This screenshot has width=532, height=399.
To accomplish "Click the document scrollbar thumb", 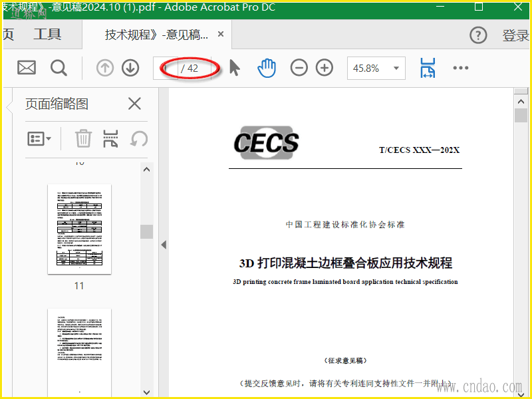I will (521, 115).
